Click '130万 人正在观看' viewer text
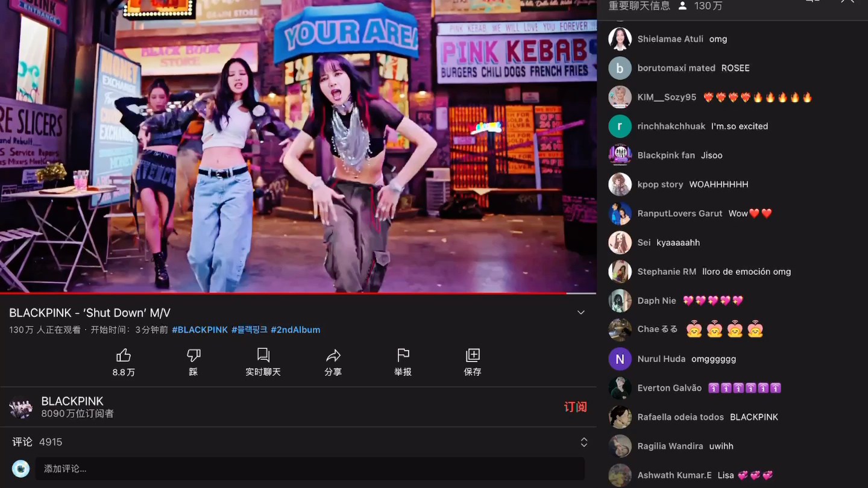 (x=45, y=330)
